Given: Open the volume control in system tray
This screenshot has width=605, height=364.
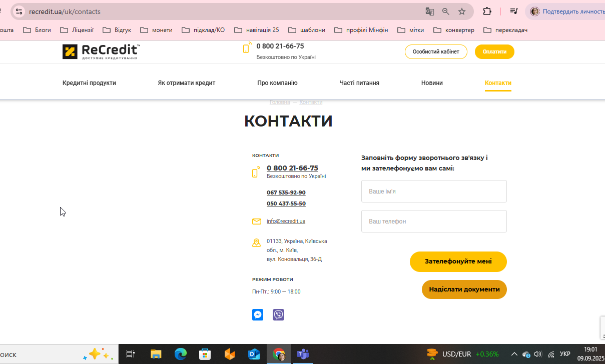Looking at the screenshot, I should pos(538,354).
